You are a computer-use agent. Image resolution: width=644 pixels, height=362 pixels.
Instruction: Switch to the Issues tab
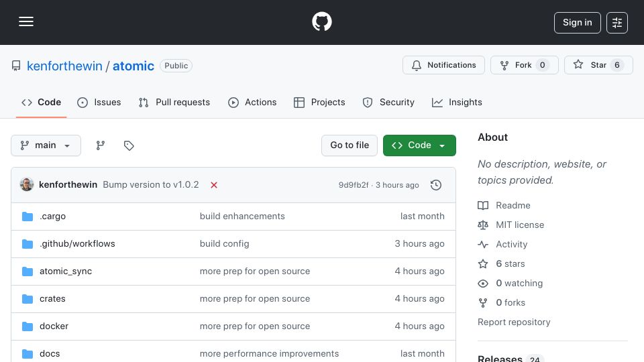click(x=99, y=102)
